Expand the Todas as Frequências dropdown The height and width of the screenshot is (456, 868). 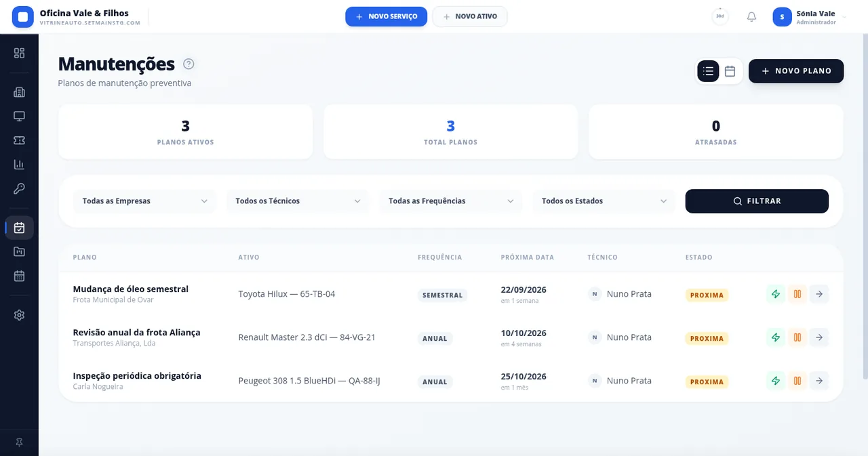tap(451, 201)
